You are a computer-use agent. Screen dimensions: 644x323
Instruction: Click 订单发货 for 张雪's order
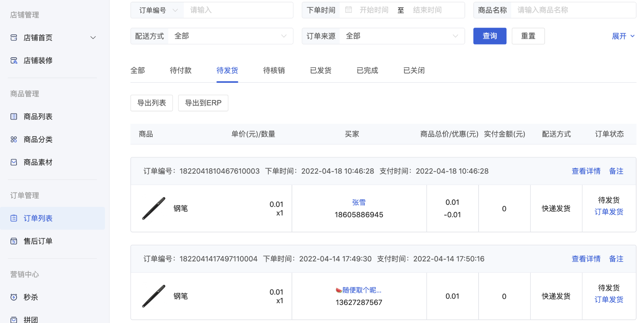coord(609,212)
